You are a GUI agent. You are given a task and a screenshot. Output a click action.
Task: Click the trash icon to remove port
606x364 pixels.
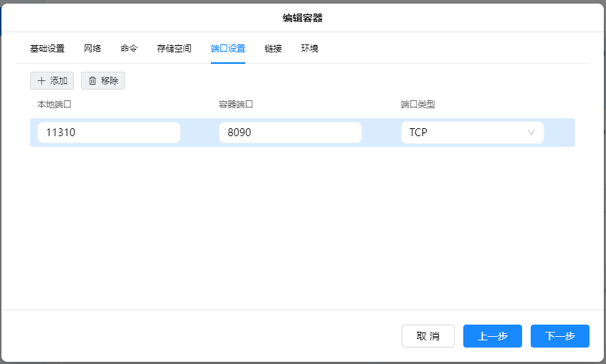point(93,81)
